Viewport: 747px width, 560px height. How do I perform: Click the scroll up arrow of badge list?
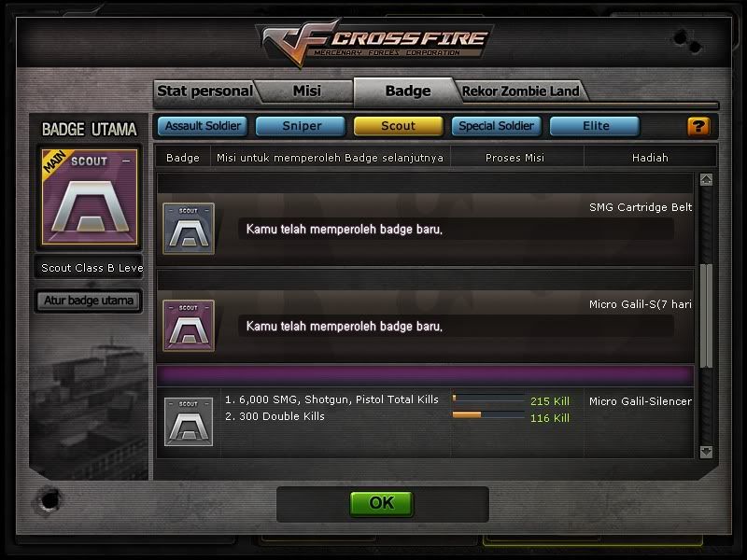coord(706,179)
